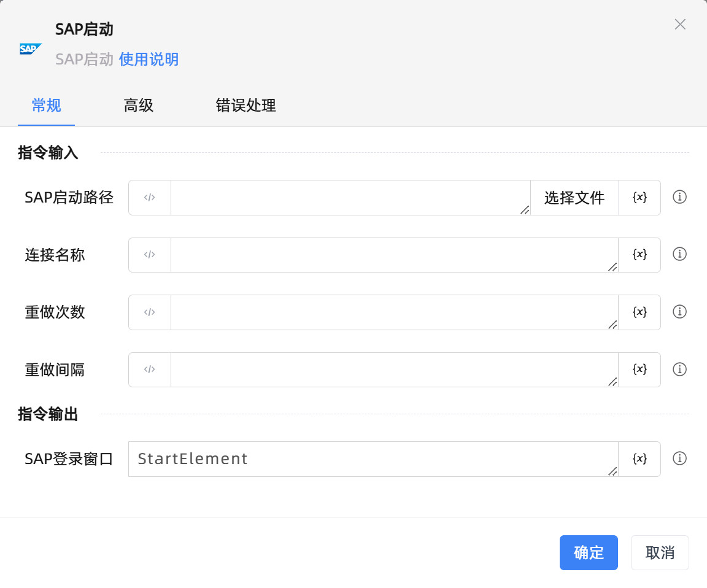The height and width of the screenshot is (588, 707).
Task: Open the variable picker {x} for 连接名称
Action: click(x=640, y=255)
